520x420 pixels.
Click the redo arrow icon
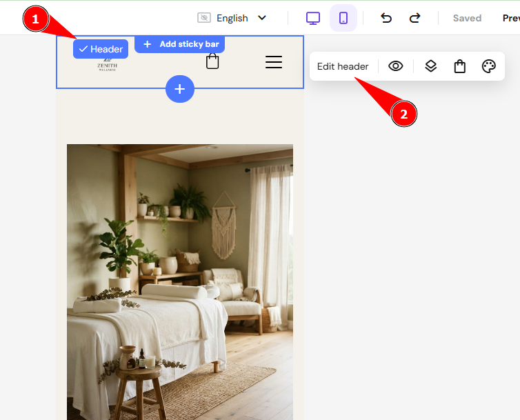pos(414,18)
